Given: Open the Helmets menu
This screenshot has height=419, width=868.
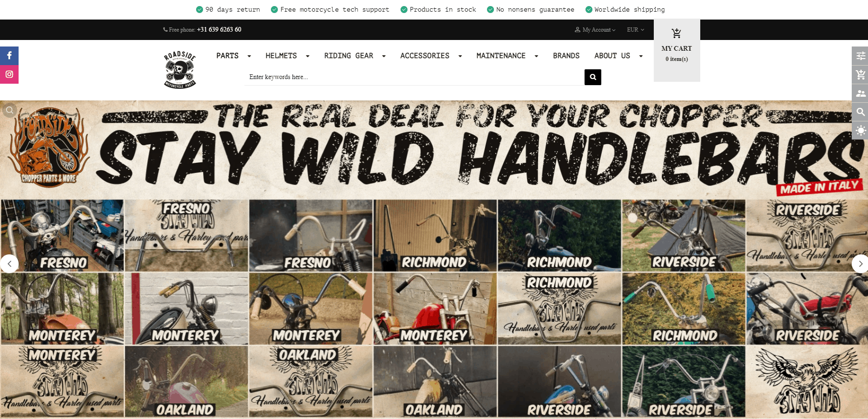Looking at the screenshot, I should [281, 56].
